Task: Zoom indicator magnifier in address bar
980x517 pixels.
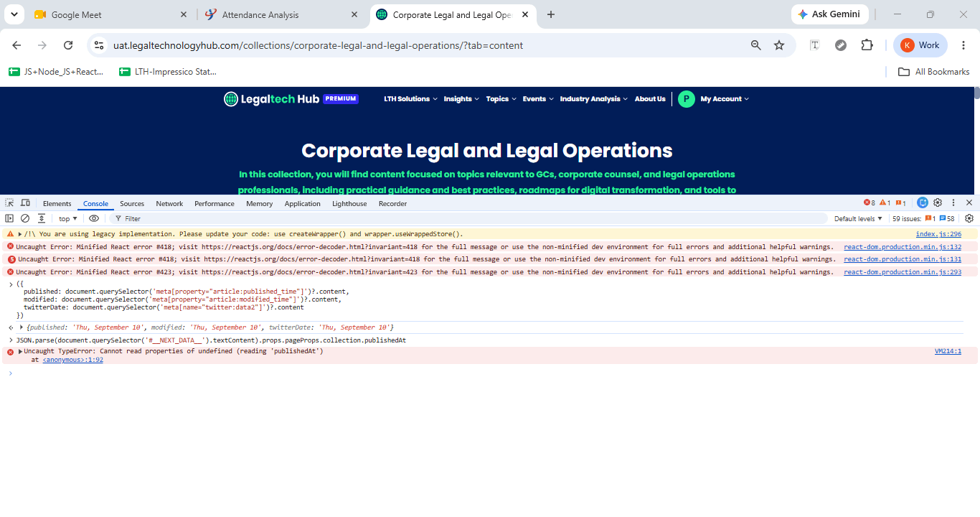Action: [x=756, y=45]
